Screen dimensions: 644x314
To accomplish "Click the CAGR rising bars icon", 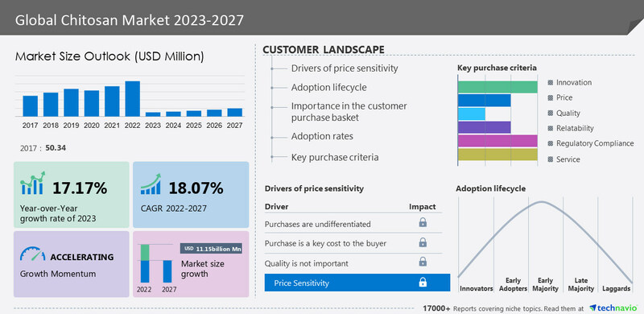I will [151, 184].
